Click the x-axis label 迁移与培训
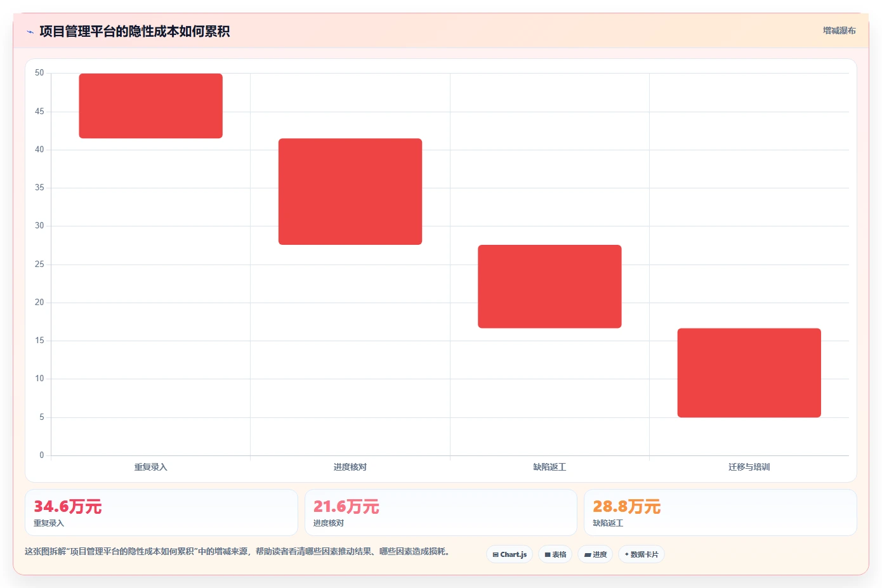Screen dimensions: 882x588 click(x=749, y=467)
